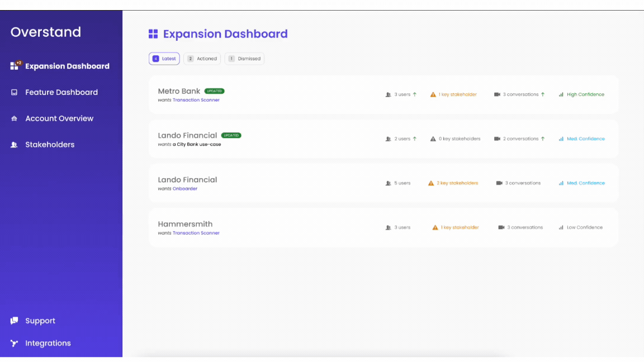Open Transaction Scanner link under Hammersmith
This screenshot has height=362, width=644.
coord(196,233)
